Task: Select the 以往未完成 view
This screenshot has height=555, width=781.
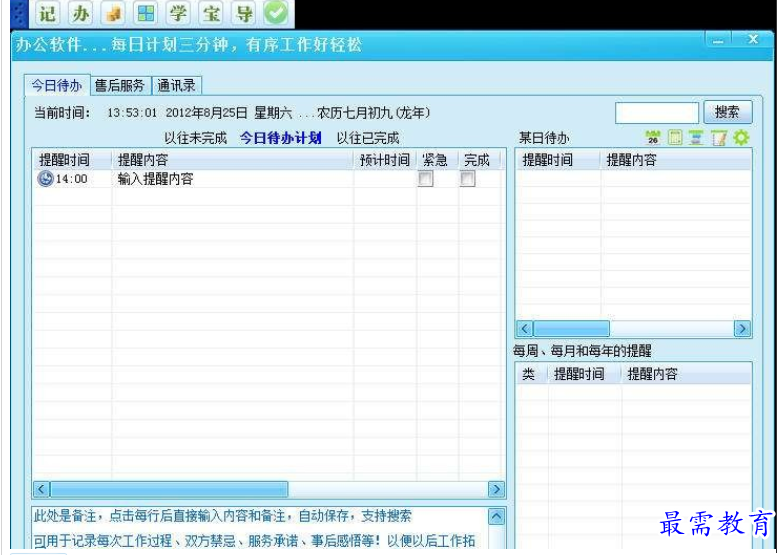Action: [195, 138]
